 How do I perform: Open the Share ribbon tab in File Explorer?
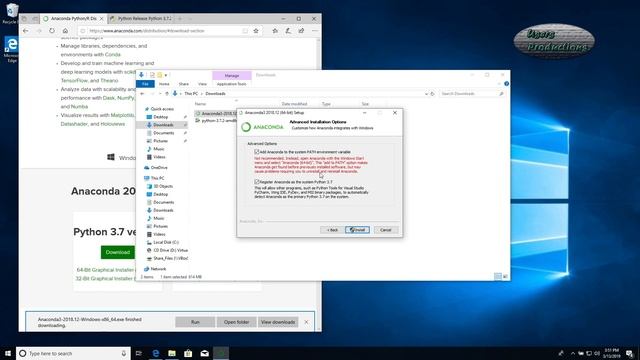[x=184, y=84]
